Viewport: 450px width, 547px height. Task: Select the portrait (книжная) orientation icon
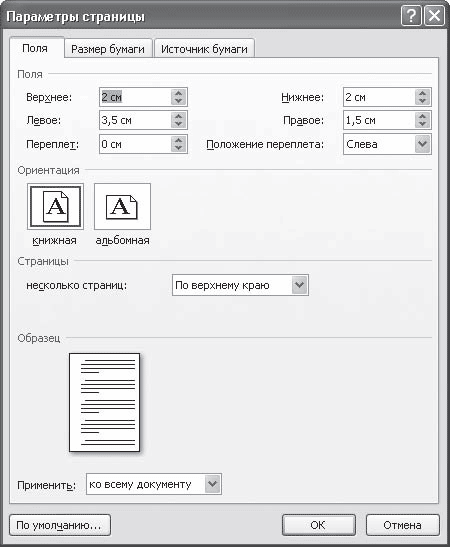coord(55,207)
